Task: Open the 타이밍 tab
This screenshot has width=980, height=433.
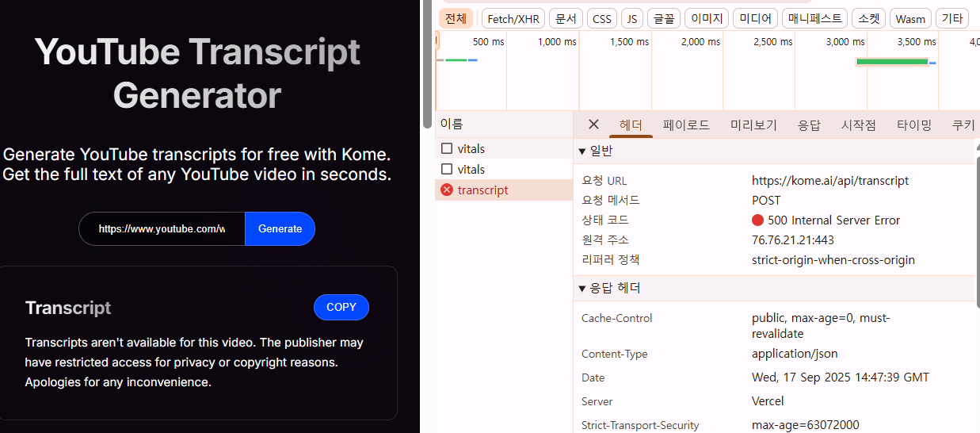Action: click(914, 125)
